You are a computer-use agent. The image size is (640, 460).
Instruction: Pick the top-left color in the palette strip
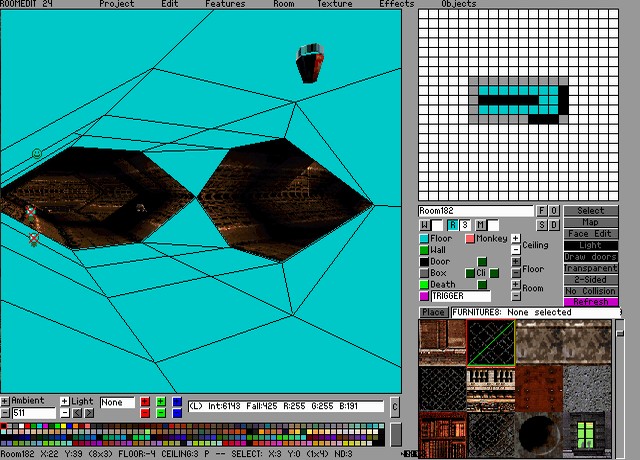(4, 428)
